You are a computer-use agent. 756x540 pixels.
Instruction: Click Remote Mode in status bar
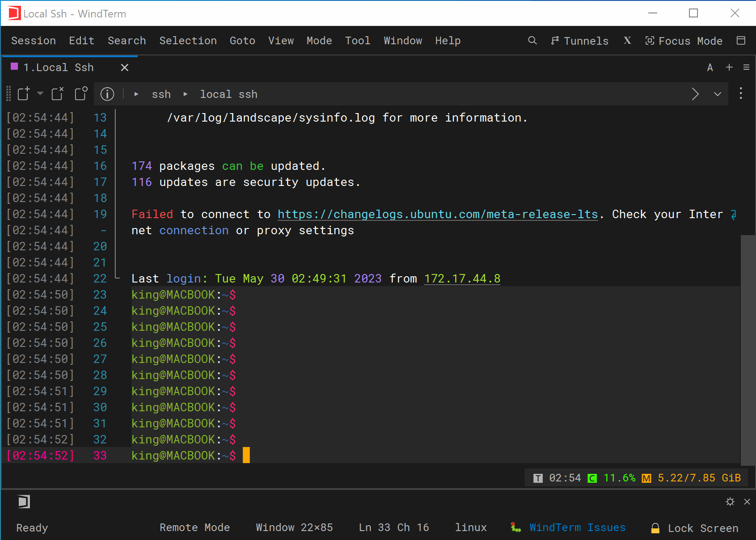coord(195,528)
